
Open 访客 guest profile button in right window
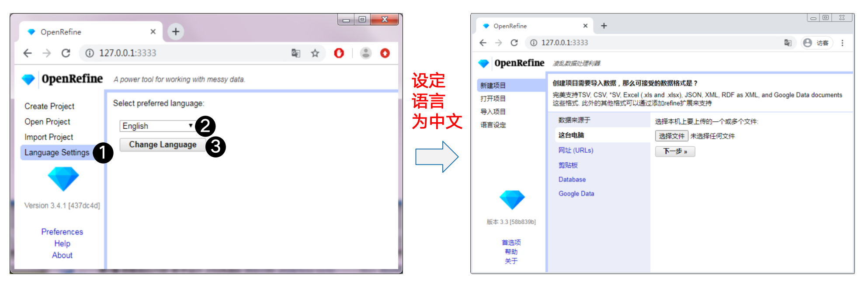tap(816, 43)
